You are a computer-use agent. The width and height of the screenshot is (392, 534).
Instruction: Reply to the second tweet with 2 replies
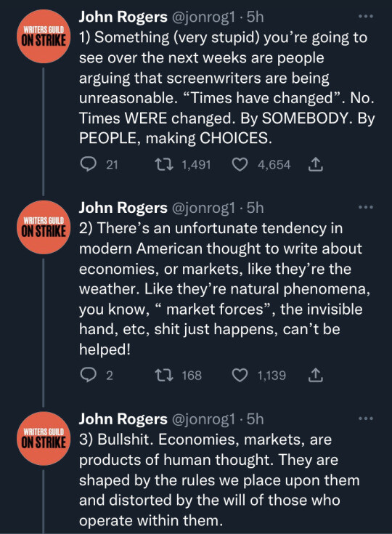point(88,375)
